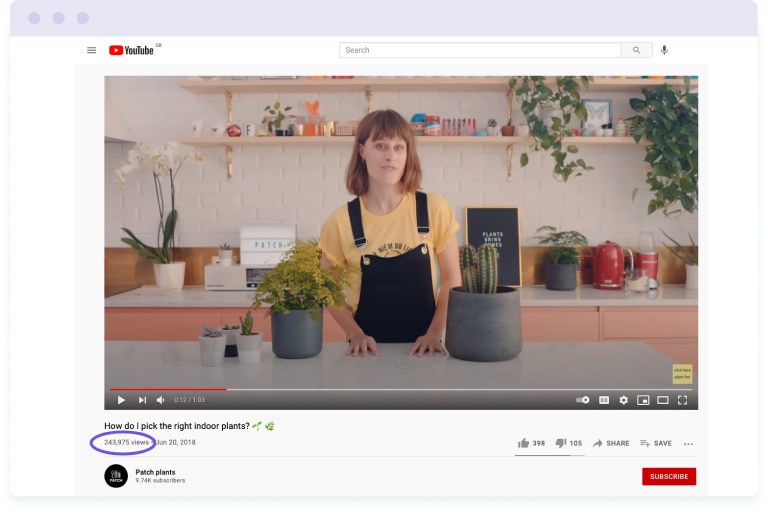This screenshot has height=512, width=768.
Task: Open the three-dot more actions menu
Action: (688, 444)
